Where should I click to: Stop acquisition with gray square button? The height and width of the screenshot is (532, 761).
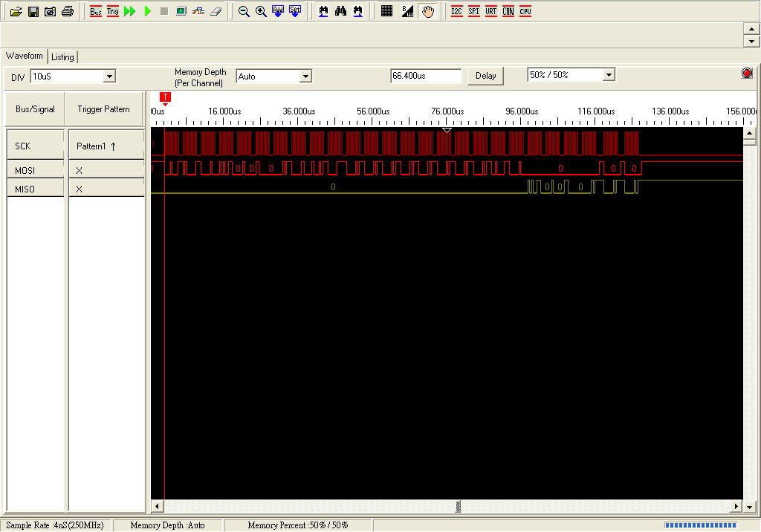(x=164, y=12)
